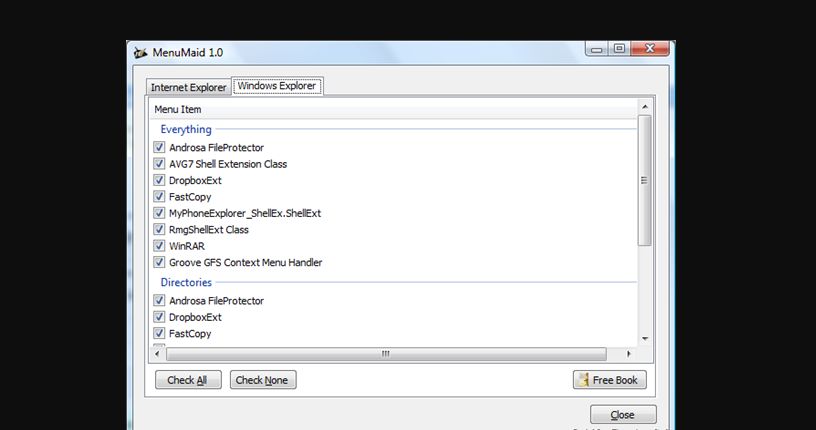This screenshot has width=816, height=430.
Task: Uncheck AVG7 Shell Extension Class
Action: coord(159,164)
